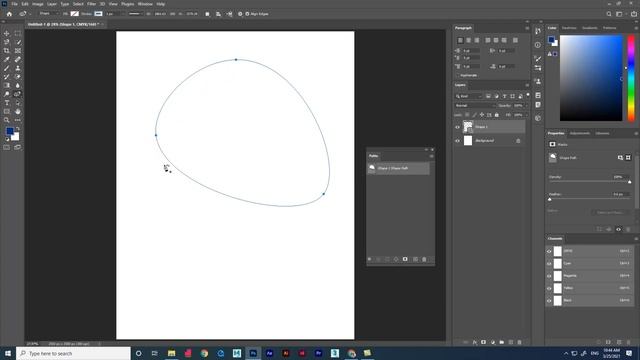Open File Explorer from the taskbar
The image size is (640, 360).
click(x=171, y=353)
